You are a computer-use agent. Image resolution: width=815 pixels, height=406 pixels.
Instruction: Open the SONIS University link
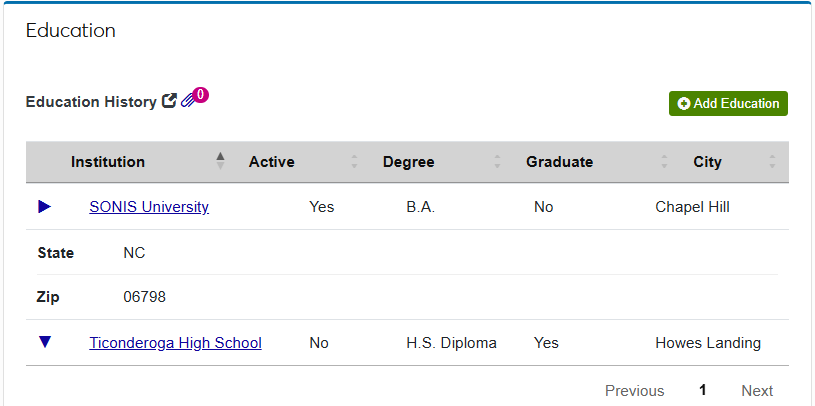(149, 207)
